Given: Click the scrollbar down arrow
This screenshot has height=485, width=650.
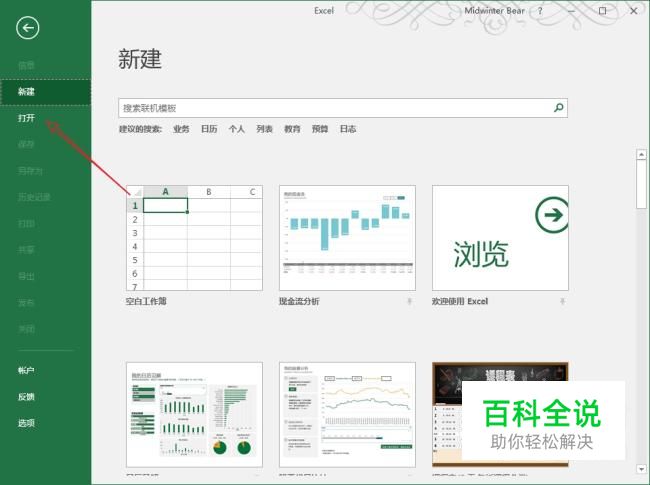Looking at the screenshot, I should pos(641,469).
